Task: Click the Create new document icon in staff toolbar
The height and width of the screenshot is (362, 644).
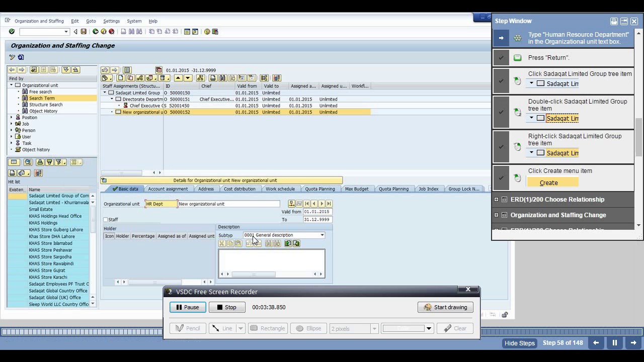Action: point(121,78)
